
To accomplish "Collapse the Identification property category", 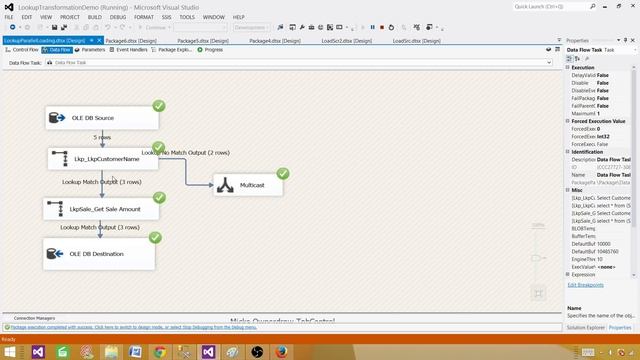I will click(568, 151).
